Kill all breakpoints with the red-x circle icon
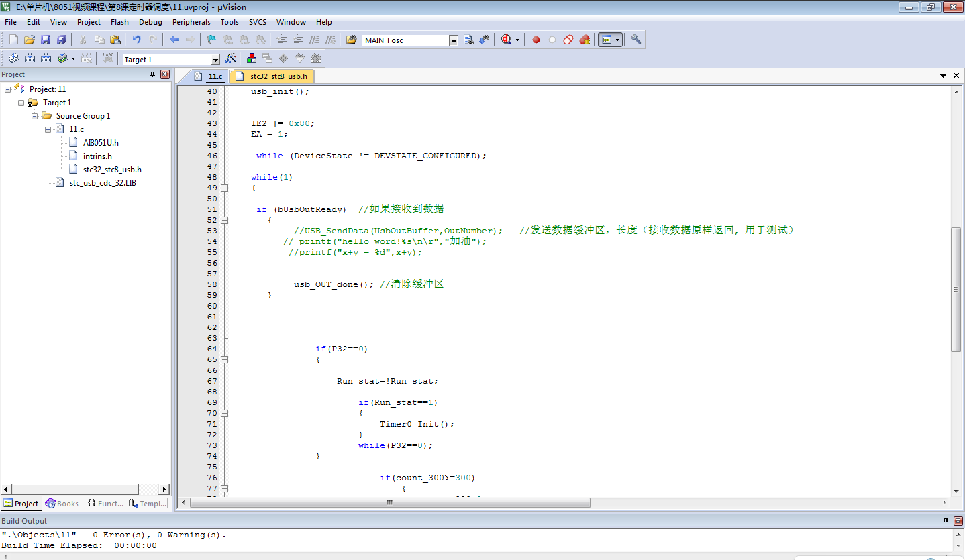Viewport: 965px width, 560px height. pyautogui.click(x=585, y=40)
